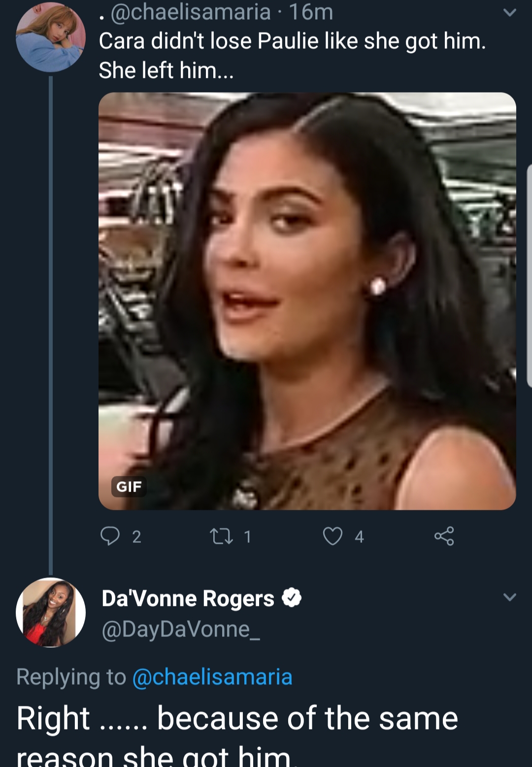The width and height of the screenshot is (532, 767).
Task: Click the Da'Vonne Rogers display name
Action: click(188, 599)
